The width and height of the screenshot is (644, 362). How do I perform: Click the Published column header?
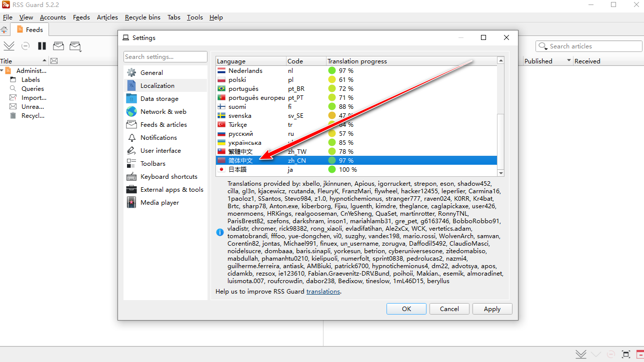coord(547,61)
